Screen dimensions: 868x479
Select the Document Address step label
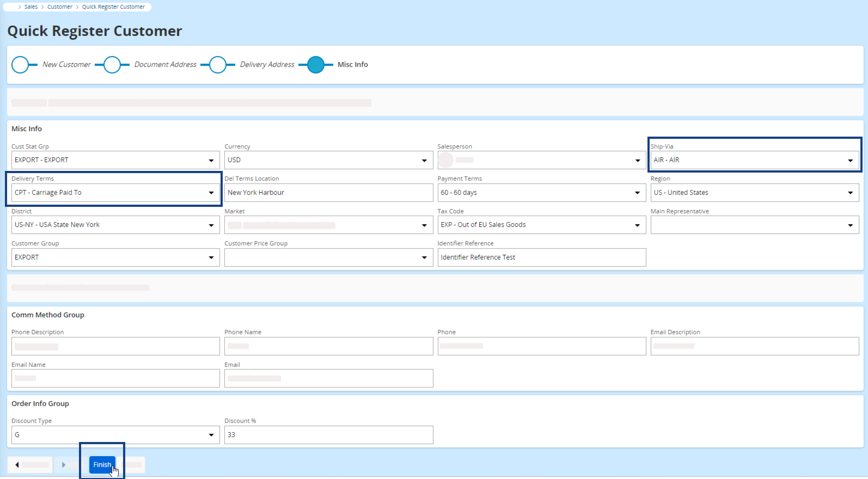pyautogui.click(x=165, y=64)
